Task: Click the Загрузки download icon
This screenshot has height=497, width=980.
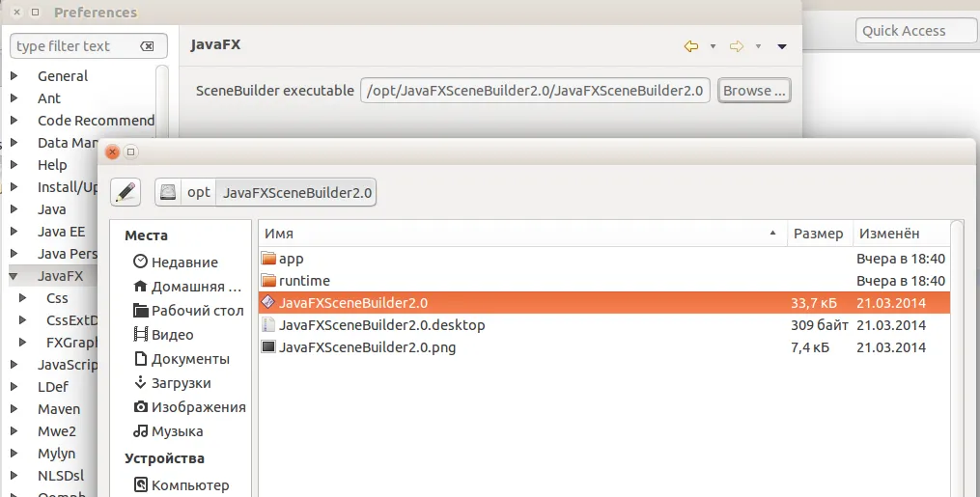Action: [x=141, y=382]
